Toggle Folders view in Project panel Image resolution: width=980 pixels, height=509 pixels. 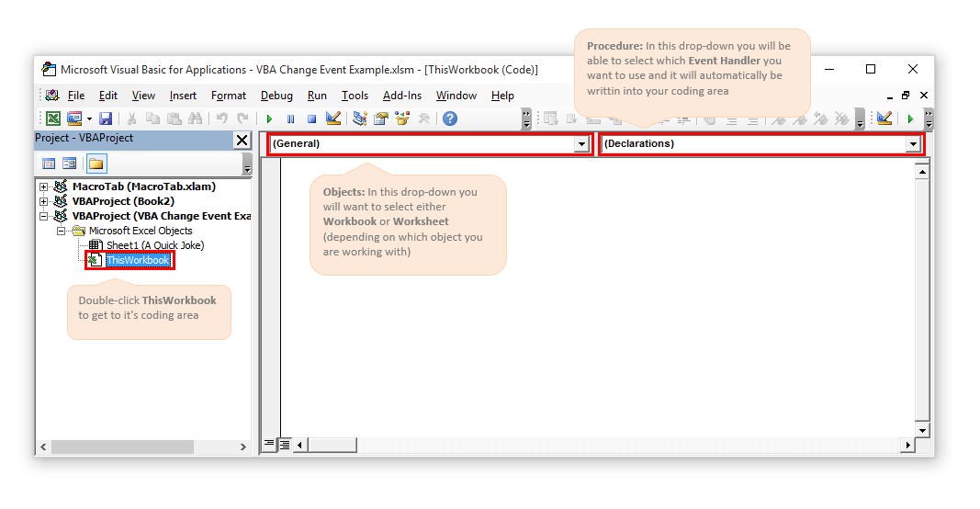96,164
